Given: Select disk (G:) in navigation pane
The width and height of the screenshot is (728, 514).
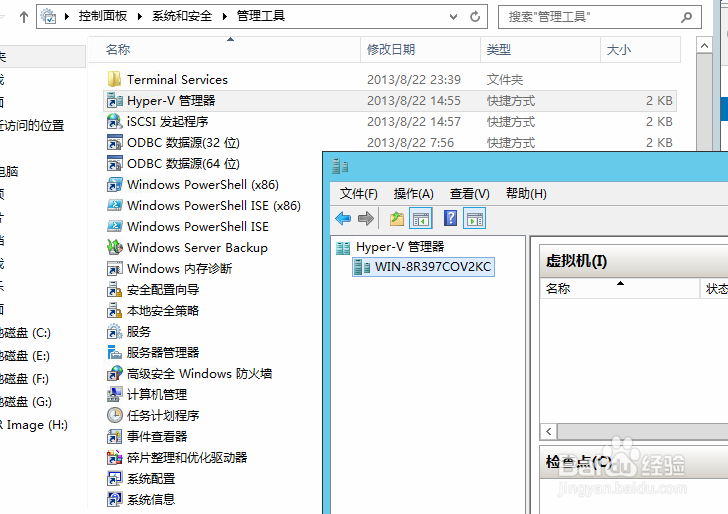Looking at the screenshot, I should coord(24,402).
